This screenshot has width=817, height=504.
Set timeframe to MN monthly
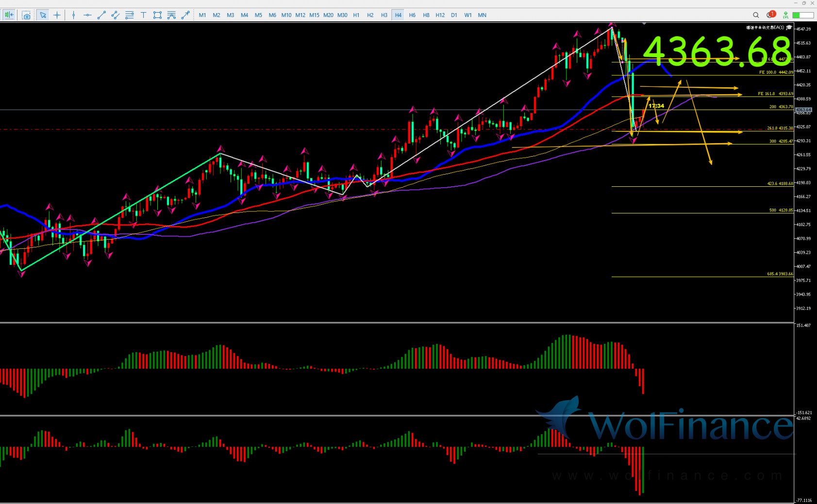[482, 15]
